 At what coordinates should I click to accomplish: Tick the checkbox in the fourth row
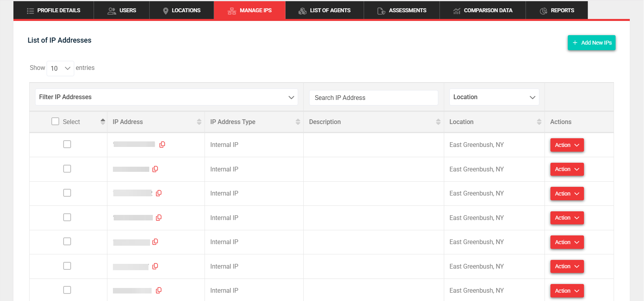point(67,217)
